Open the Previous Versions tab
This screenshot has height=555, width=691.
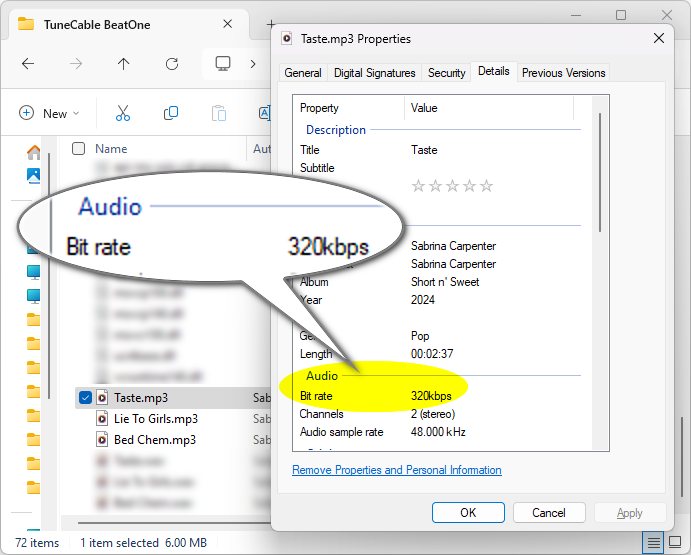[563, 73]
